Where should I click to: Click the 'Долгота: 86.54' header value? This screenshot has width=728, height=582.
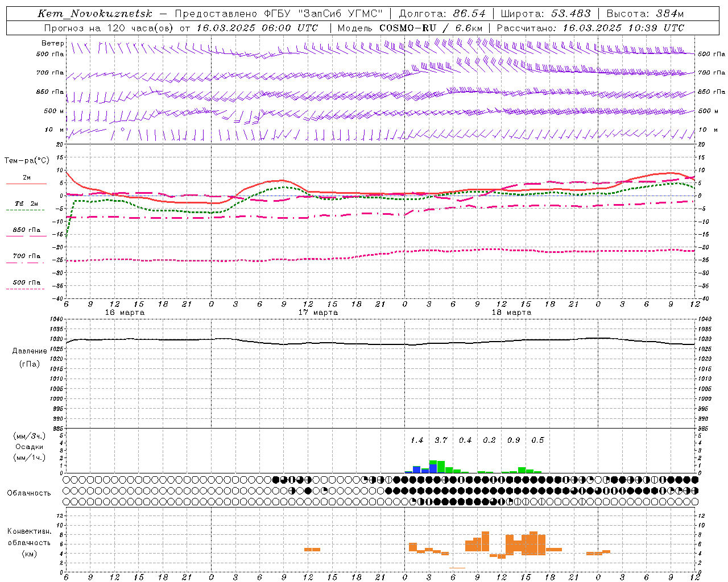[442, 14]
